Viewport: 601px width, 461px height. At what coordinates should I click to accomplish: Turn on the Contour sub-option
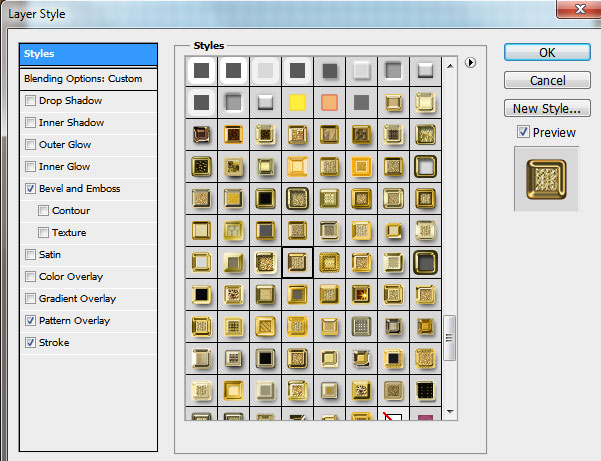click(43, 211)
